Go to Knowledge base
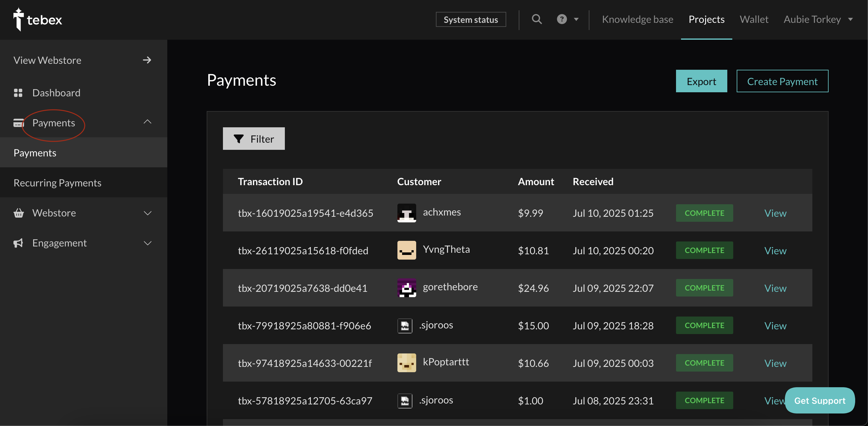The width and height of the screenshot is (868, 426). [x=638, y=19]
